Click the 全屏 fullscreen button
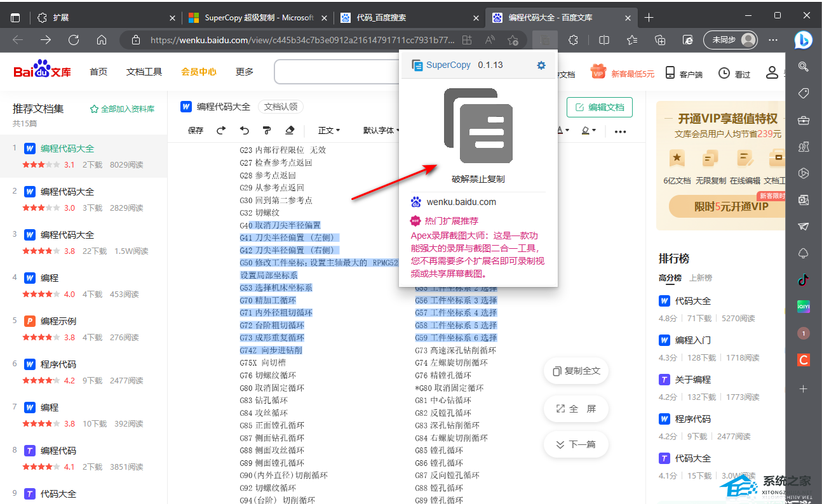This screenshot has height=504, width=822. point(576,409)
